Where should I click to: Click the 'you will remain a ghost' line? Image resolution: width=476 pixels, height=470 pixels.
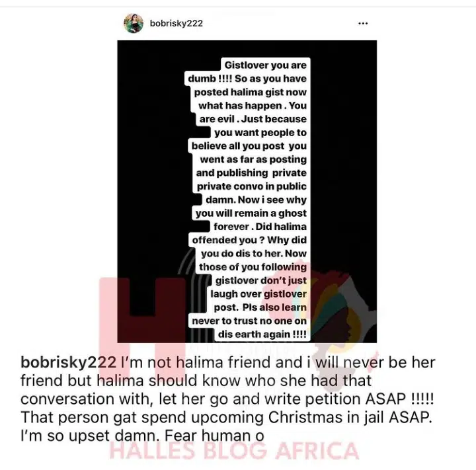[x=251, y=213]
